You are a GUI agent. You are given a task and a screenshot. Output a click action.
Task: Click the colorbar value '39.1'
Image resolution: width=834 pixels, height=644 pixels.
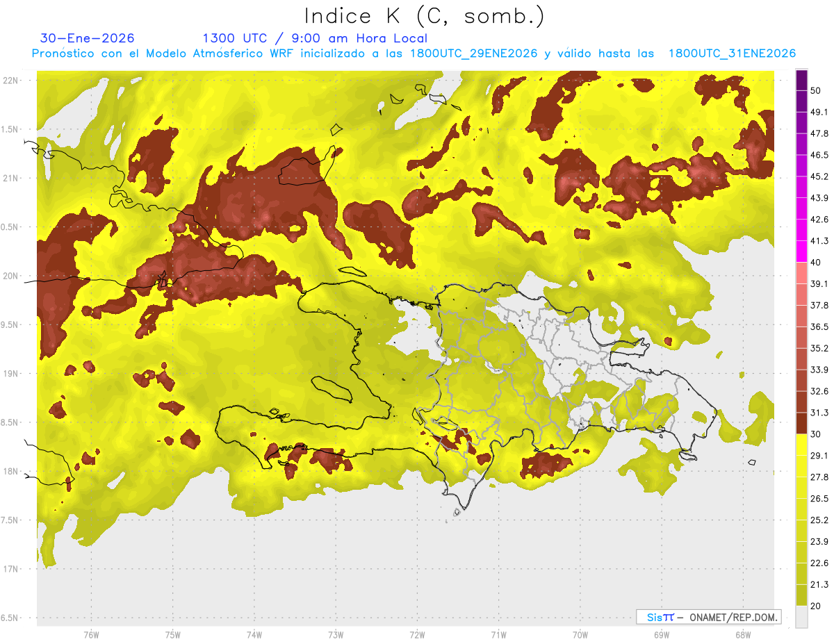click(819, 284)
